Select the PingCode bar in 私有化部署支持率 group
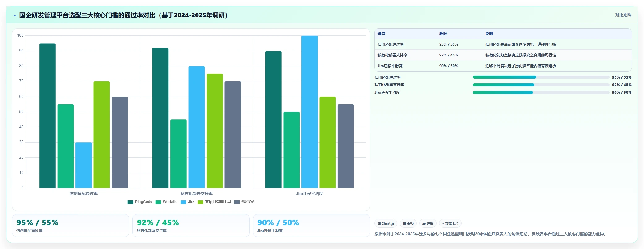The width and height of the screenshot is (644, 249). [160, 118]
